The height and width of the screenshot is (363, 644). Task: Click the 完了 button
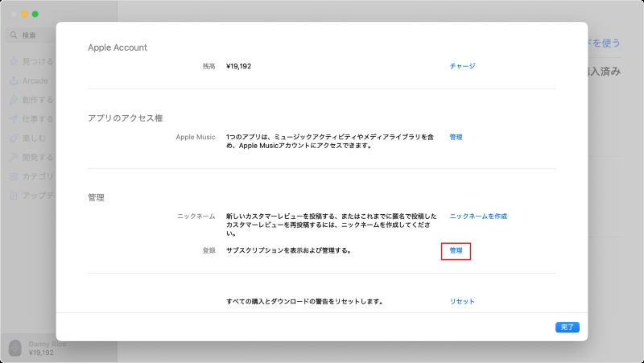[568, 328]
